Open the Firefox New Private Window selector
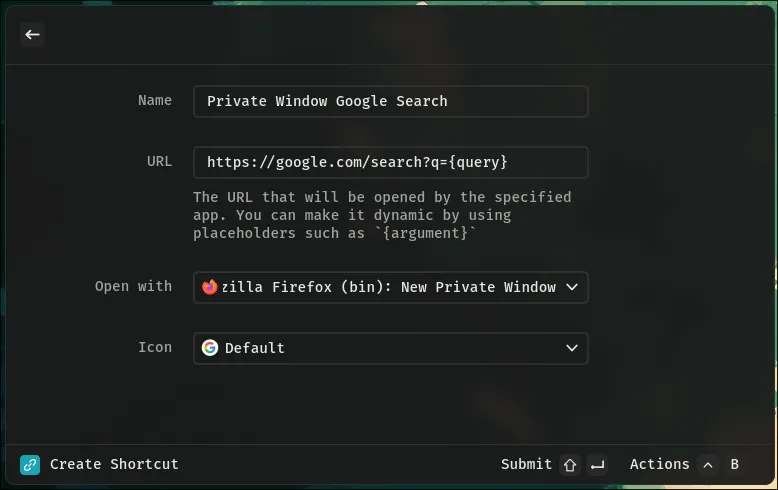 [390, 287]
